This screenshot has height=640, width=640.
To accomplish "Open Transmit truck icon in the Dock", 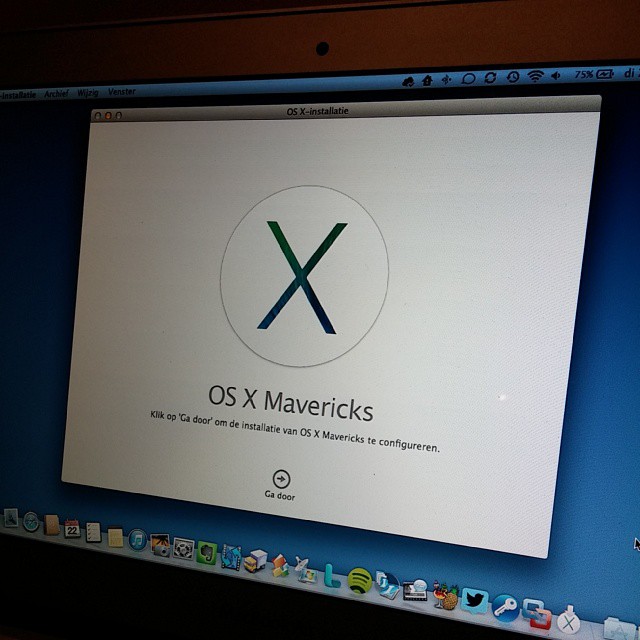I will [x=256, y=561].
